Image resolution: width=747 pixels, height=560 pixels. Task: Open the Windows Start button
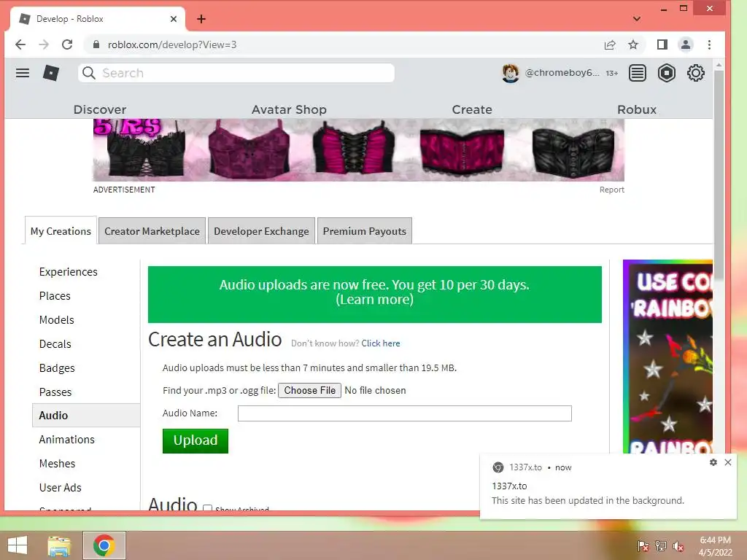click(18, 545)
